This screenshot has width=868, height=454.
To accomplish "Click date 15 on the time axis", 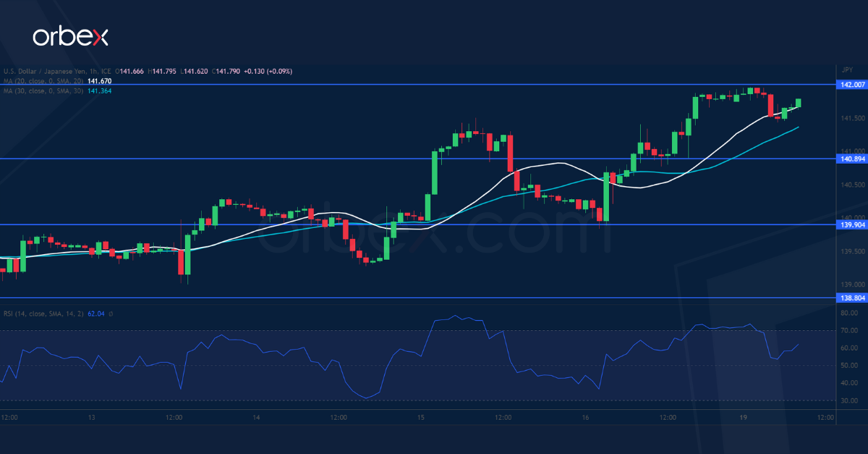I will (420, 418).
